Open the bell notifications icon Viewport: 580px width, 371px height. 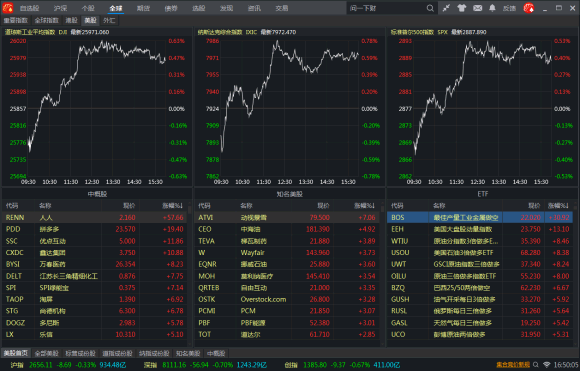tap(492, 8)
